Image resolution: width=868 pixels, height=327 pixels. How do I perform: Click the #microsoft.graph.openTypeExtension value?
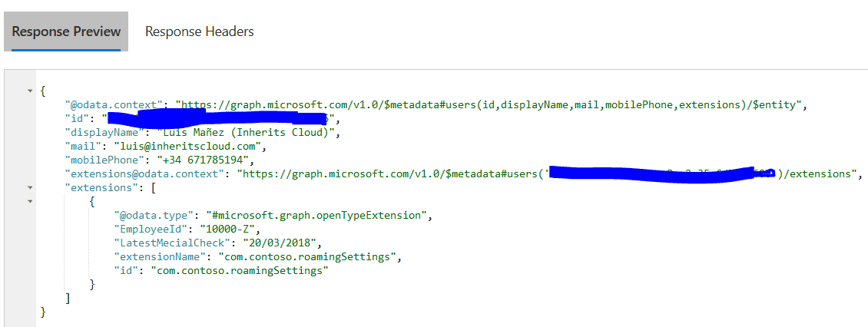click(316, 215)
